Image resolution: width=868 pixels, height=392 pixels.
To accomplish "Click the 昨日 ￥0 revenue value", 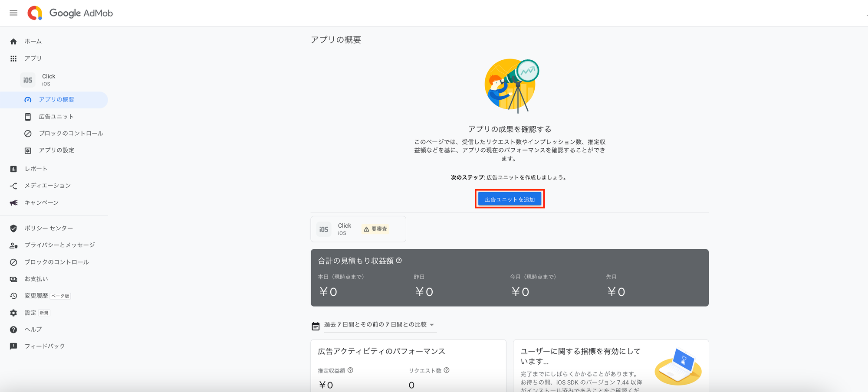I will click(x=424, y=292).
